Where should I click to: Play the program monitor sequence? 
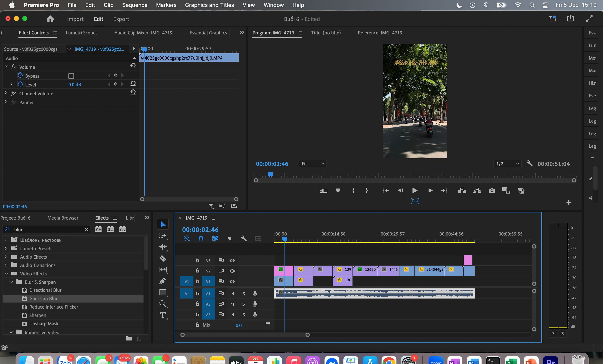point(415,190)
